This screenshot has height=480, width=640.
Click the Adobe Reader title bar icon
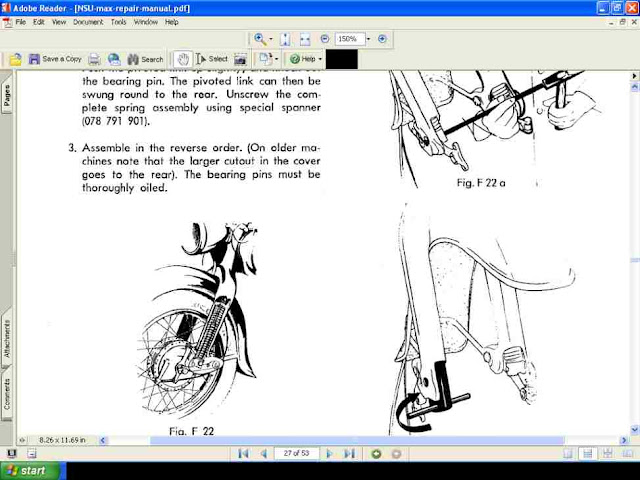tap(6, 8)
